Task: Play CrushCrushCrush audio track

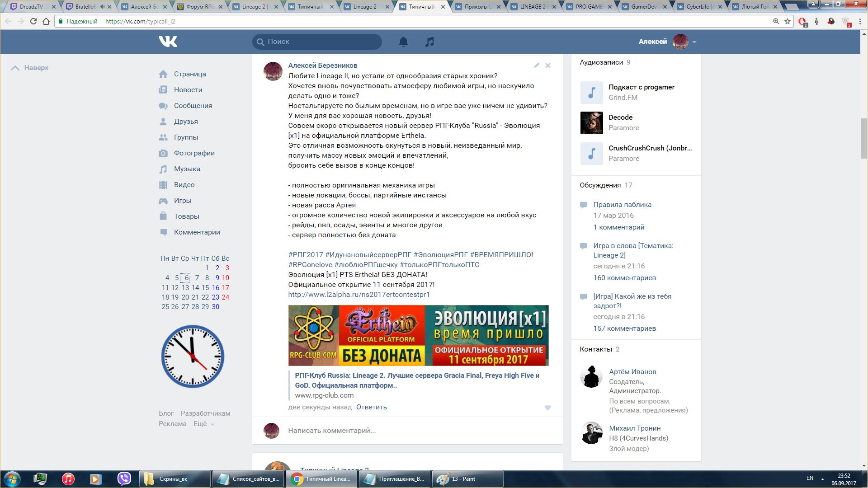Action: pos(591,153)
